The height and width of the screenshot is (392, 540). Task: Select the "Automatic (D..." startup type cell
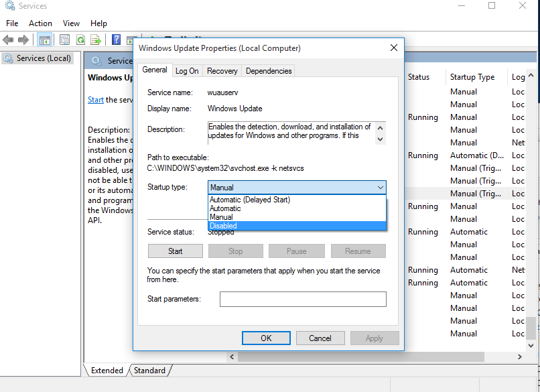tap(477, 155)
